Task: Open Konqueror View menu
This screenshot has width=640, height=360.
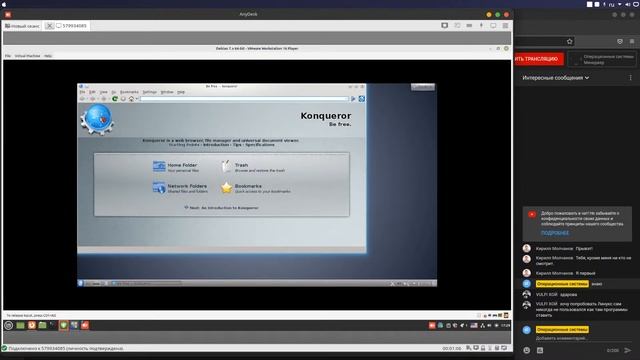Action: pyautogui.click(x=104, y=92)
